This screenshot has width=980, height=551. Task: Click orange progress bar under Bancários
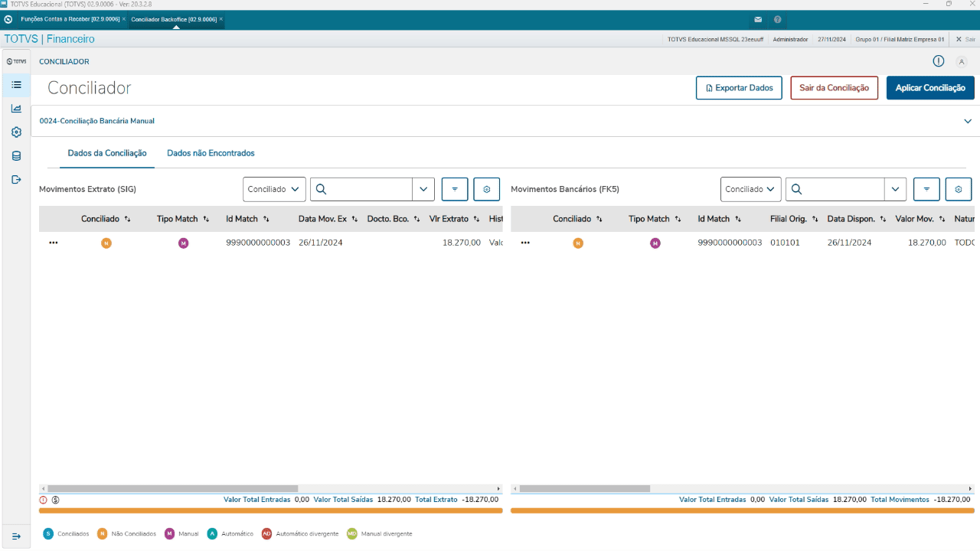[743, 510]
